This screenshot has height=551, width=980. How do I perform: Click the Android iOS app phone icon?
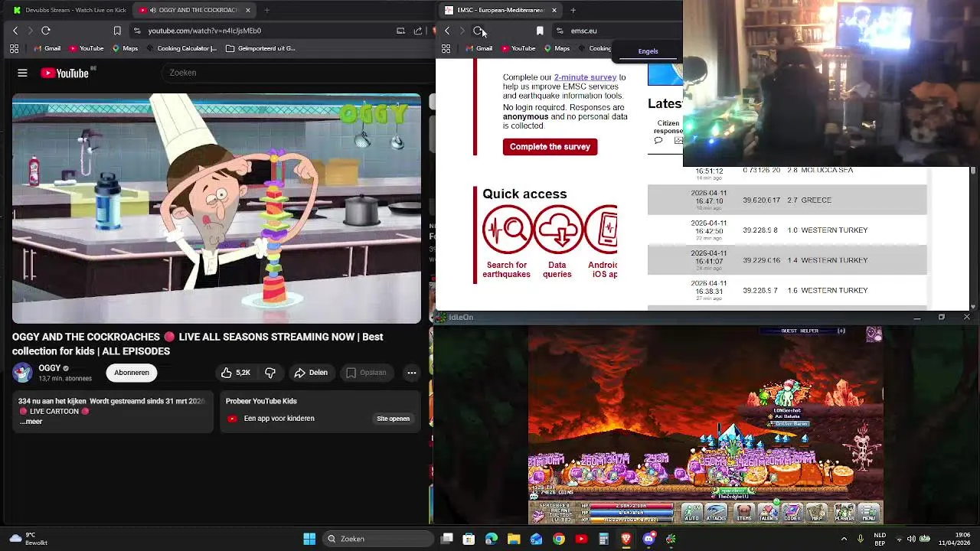point(602,230)
